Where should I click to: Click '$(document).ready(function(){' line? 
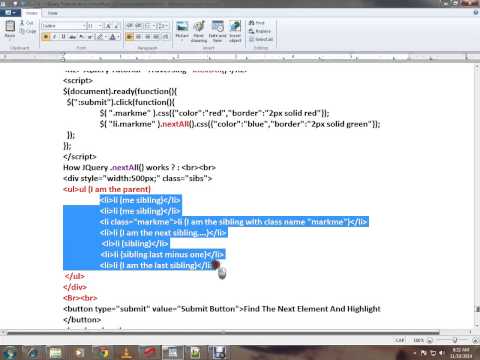(x=120, y=91)
